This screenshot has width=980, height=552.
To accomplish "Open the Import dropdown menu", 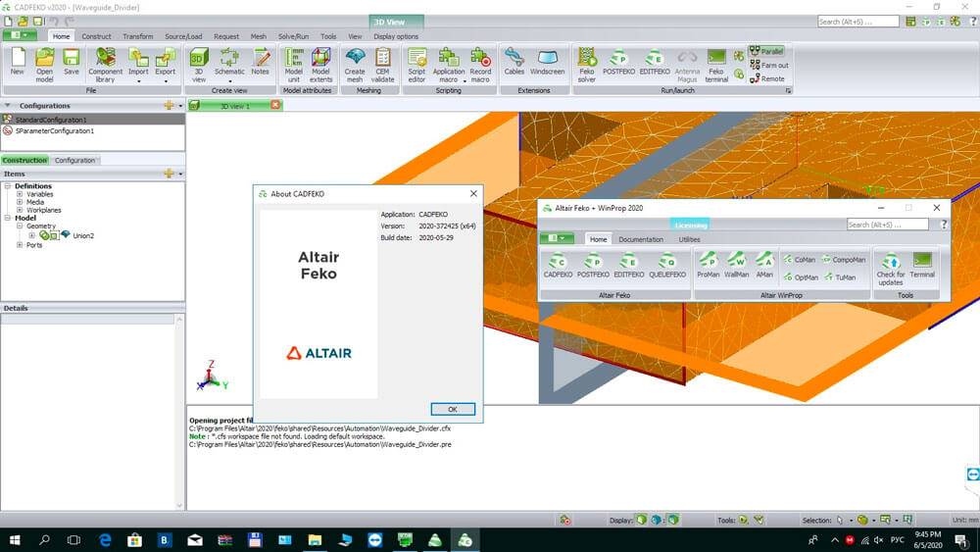I will pos(138,80).
